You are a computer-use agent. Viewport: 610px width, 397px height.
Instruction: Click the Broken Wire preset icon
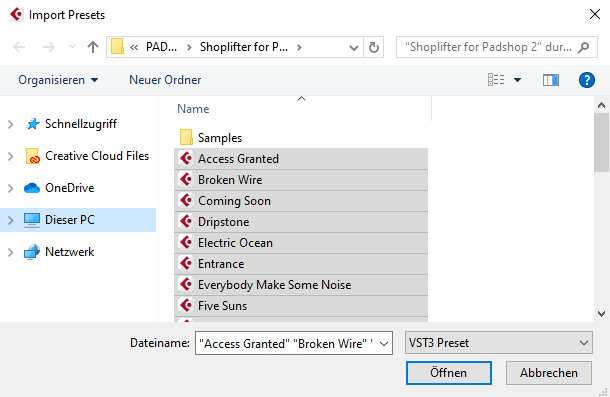point(186,179)
